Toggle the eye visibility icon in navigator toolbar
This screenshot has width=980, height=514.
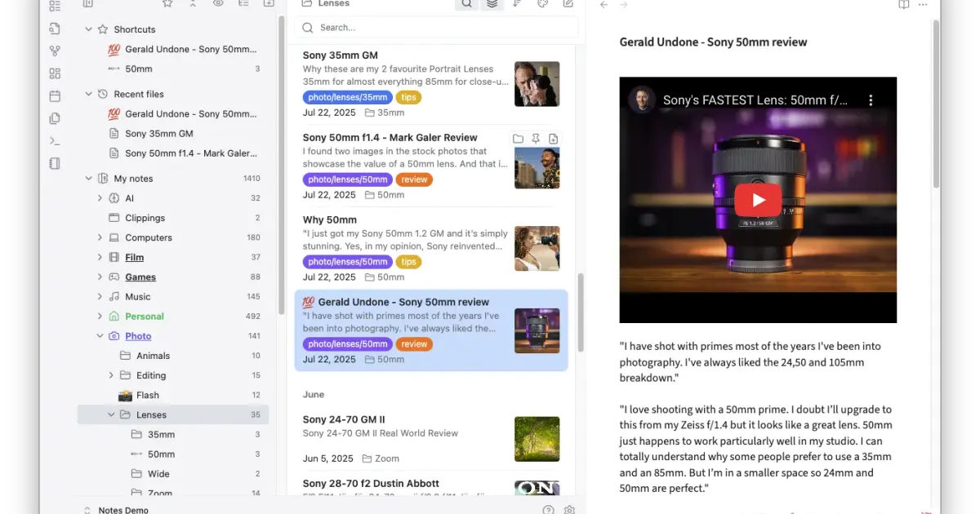pyautogui.click(x=218, y=4)
